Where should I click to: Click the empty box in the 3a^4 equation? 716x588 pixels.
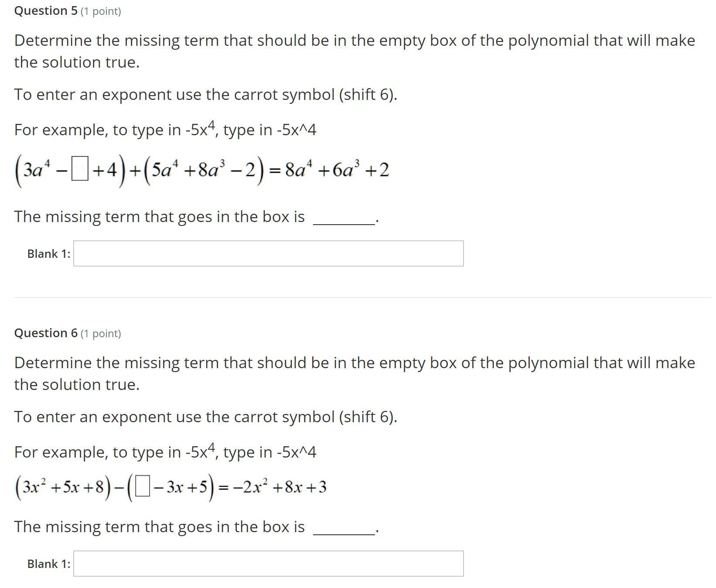pos(80,170)
